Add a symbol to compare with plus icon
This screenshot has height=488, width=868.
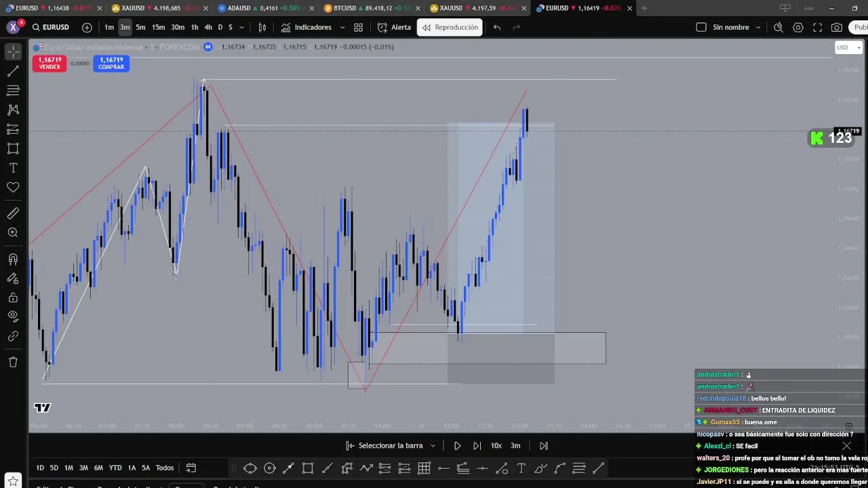coord(87,27)
